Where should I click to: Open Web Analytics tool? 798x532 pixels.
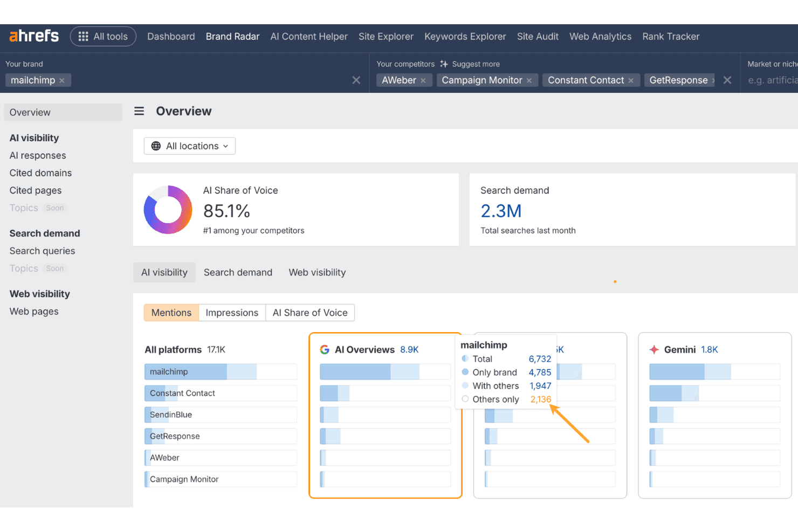[x=600, y=37]
